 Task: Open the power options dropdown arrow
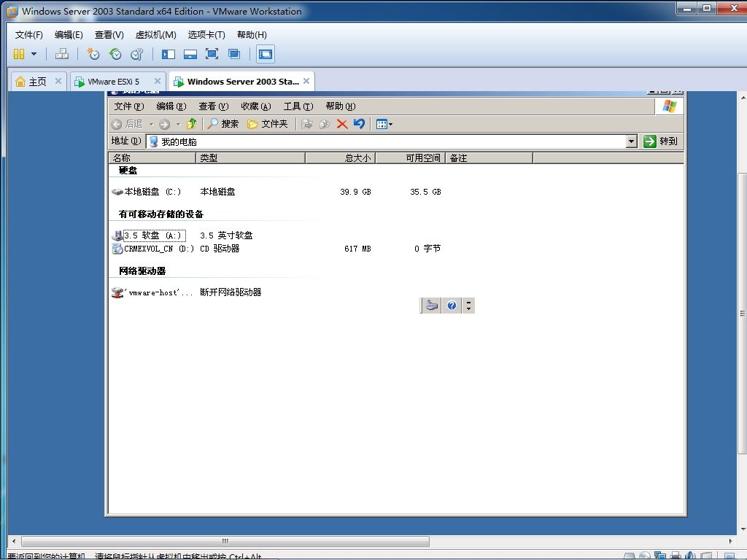(34, 54)
